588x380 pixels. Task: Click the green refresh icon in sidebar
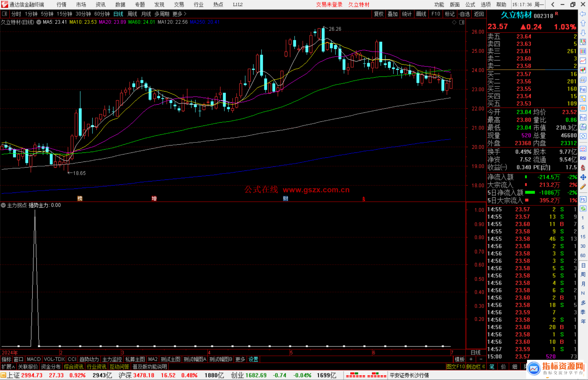[x=583, y=209]
